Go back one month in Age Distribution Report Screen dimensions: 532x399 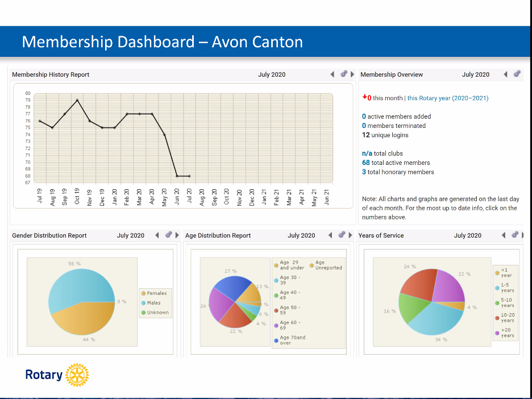331,235
